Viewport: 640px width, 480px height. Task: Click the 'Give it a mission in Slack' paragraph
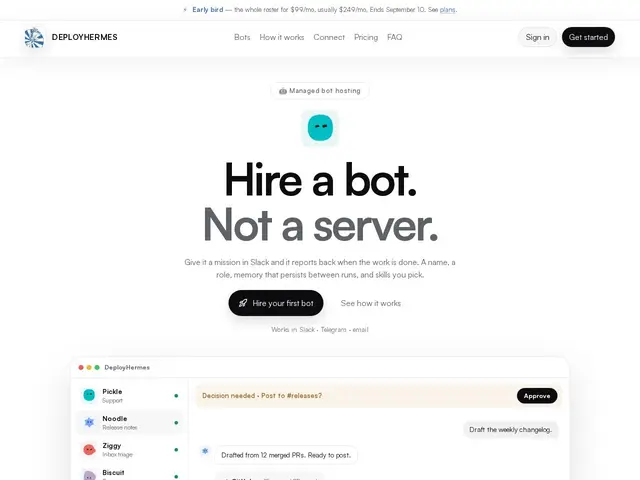320,269
